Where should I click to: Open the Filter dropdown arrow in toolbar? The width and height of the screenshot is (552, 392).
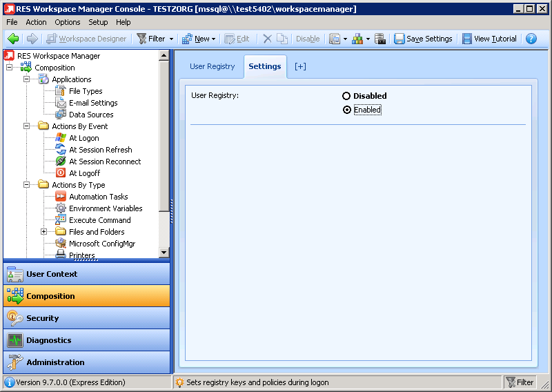tap(171, 39)
